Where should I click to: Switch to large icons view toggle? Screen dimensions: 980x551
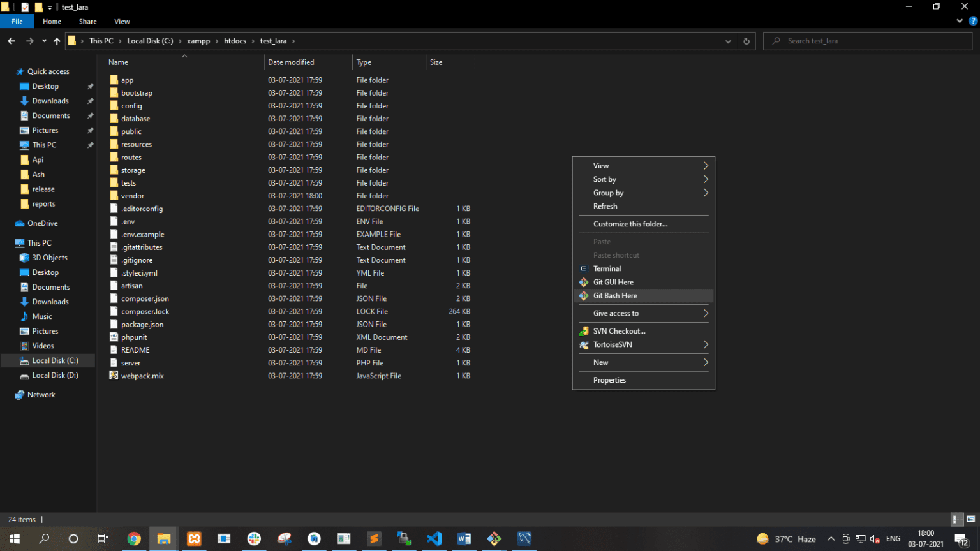(x=970, y=519)
